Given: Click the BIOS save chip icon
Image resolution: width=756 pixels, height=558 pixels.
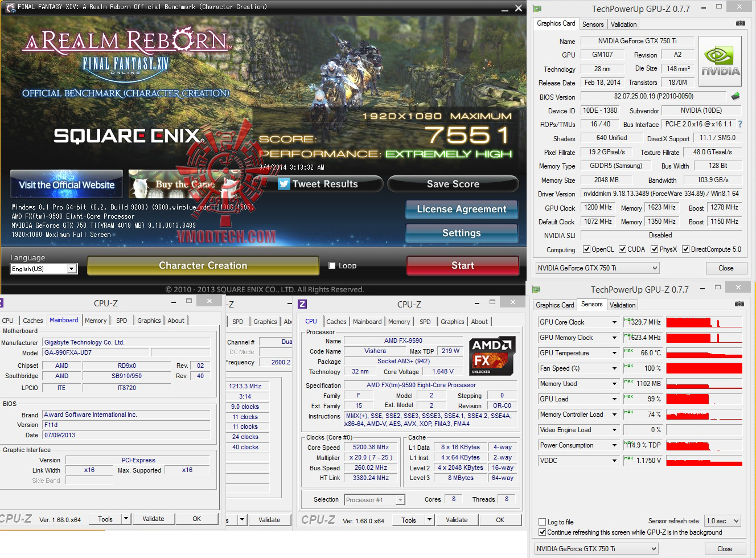Looking at the screenshot, I should coord(736,96).
